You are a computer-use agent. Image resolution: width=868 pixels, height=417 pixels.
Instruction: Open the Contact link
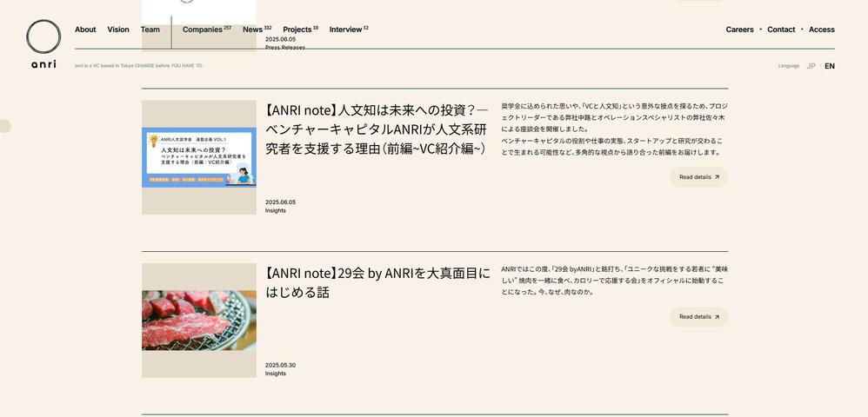pos(781,30)
